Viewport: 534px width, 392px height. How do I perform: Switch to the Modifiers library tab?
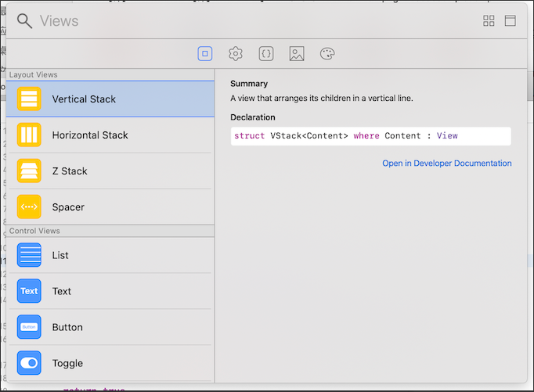click(x=236, y=54)
